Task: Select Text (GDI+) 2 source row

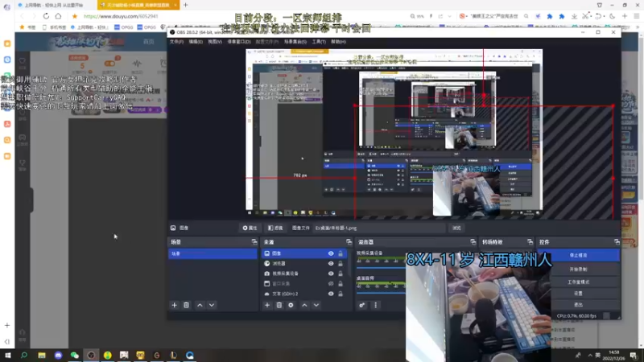Action: click(x=304, y=294)
